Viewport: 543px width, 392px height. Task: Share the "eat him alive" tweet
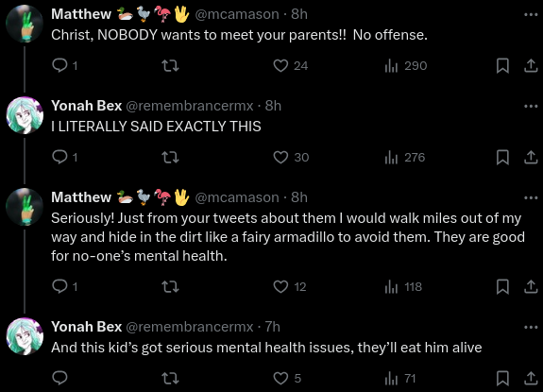[x=531, y=378]
